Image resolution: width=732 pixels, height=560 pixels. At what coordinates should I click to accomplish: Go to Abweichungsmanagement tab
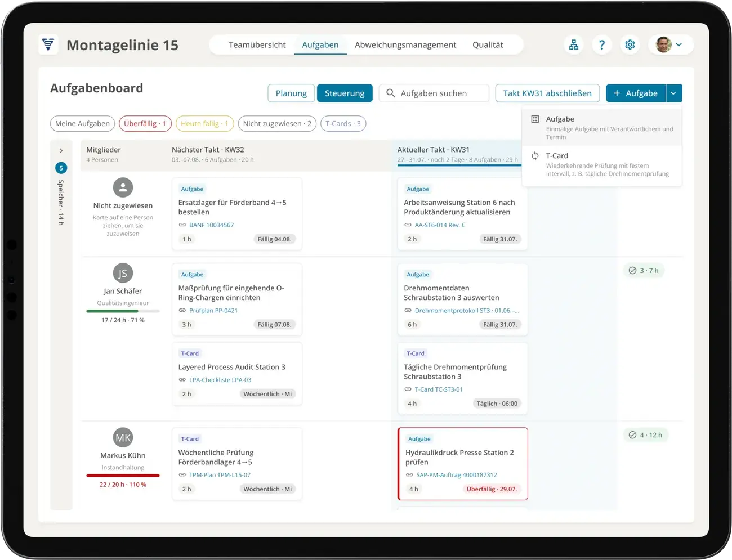point(405,44)
